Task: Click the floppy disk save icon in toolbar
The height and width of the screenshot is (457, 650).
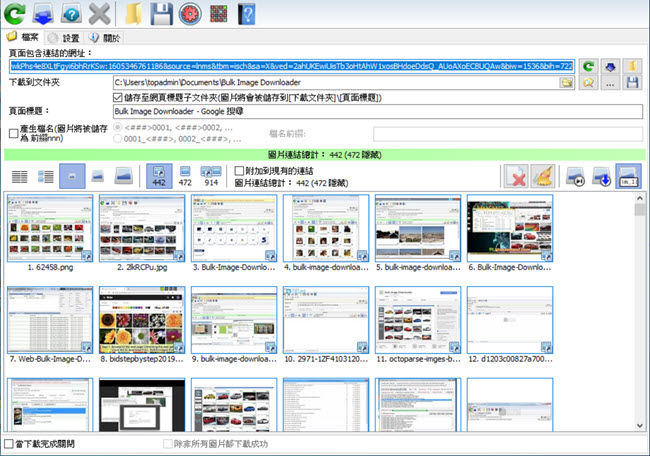Action: (x=161, y=14)
